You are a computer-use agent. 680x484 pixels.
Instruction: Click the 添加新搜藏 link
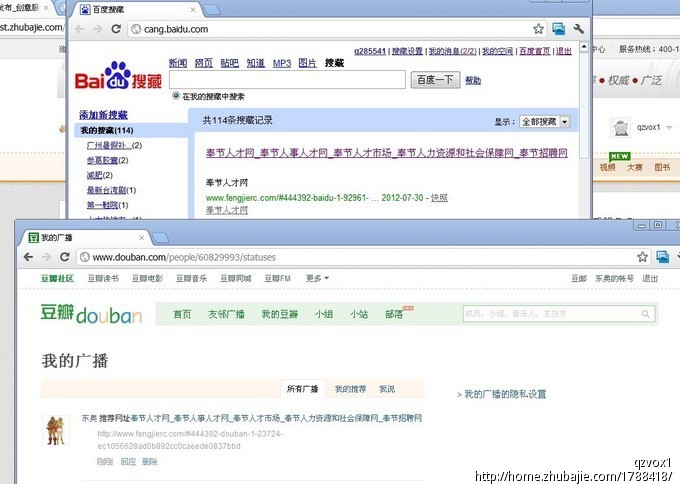tap(103, 115)
